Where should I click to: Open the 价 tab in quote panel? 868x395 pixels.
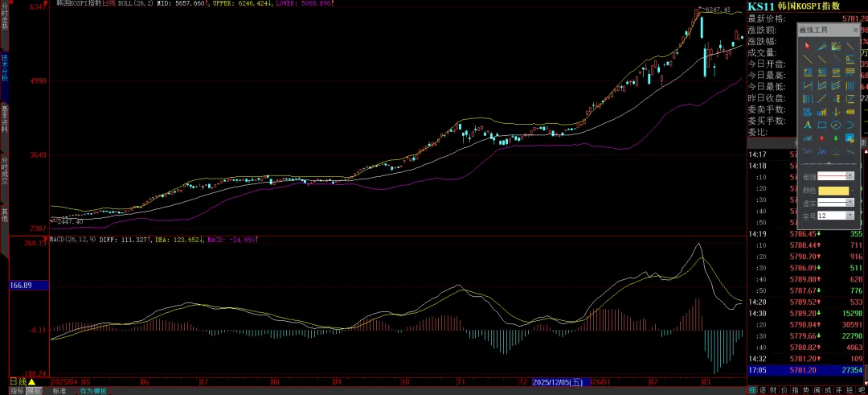786,390
